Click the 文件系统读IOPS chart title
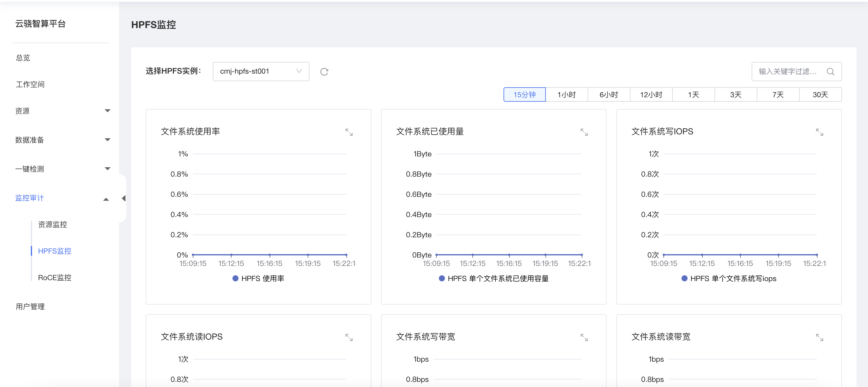The width and height of the screenshot is (868, 387). click(x=191, y=337)
